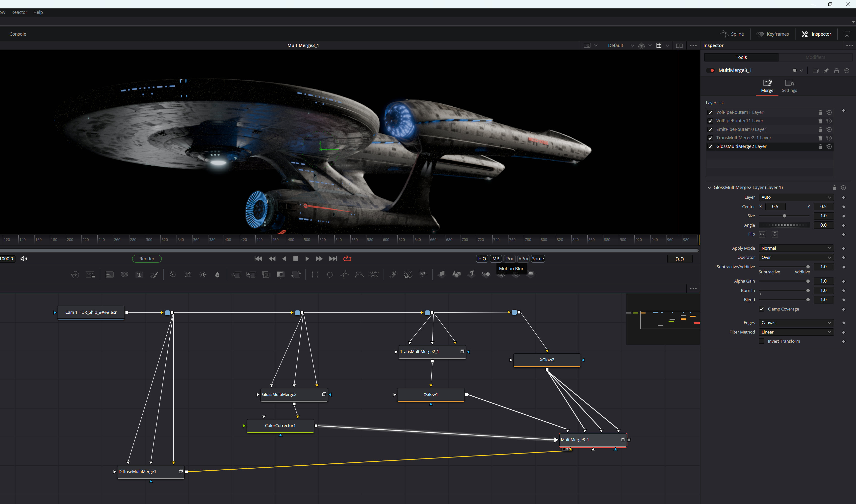This screenshot has height=504, width=856.
Task: Switch to Modifiers tab
Action: click(815, 57)
